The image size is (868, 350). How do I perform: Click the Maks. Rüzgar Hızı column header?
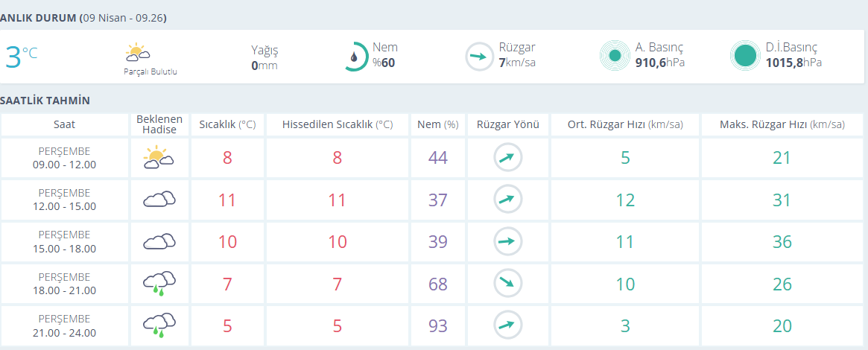(782, 124)
